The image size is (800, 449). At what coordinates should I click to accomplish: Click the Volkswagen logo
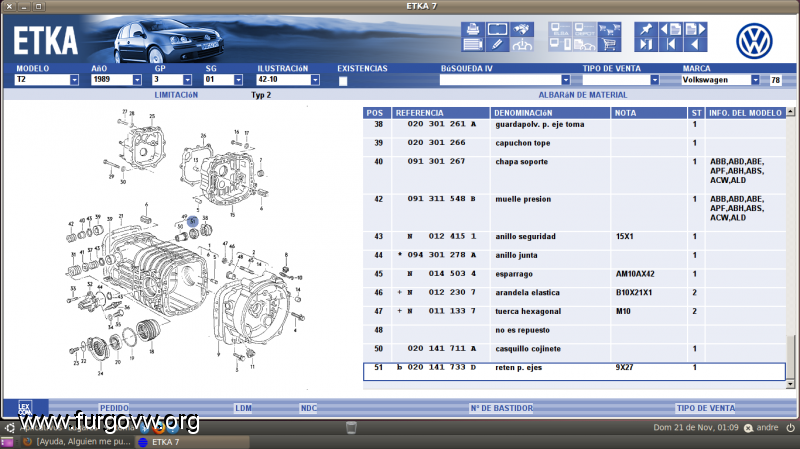(x=754, y=41)
